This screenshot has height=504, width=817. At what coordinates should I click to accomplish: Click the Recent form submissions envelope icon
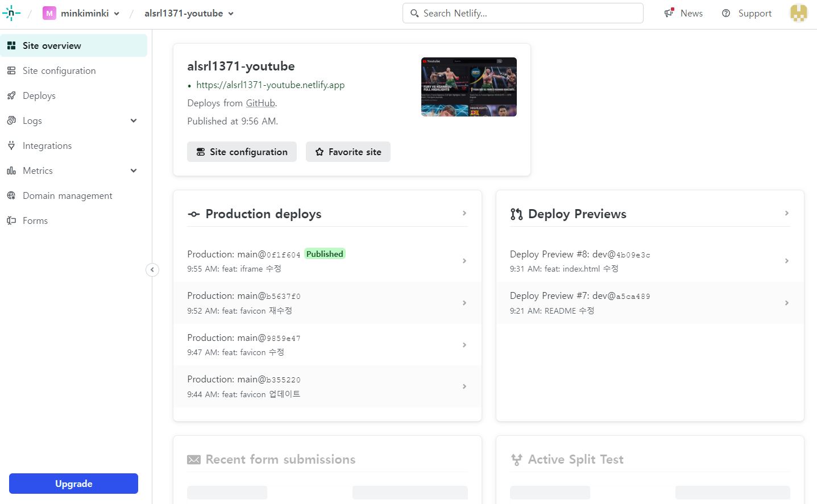[x=194, y=460]
